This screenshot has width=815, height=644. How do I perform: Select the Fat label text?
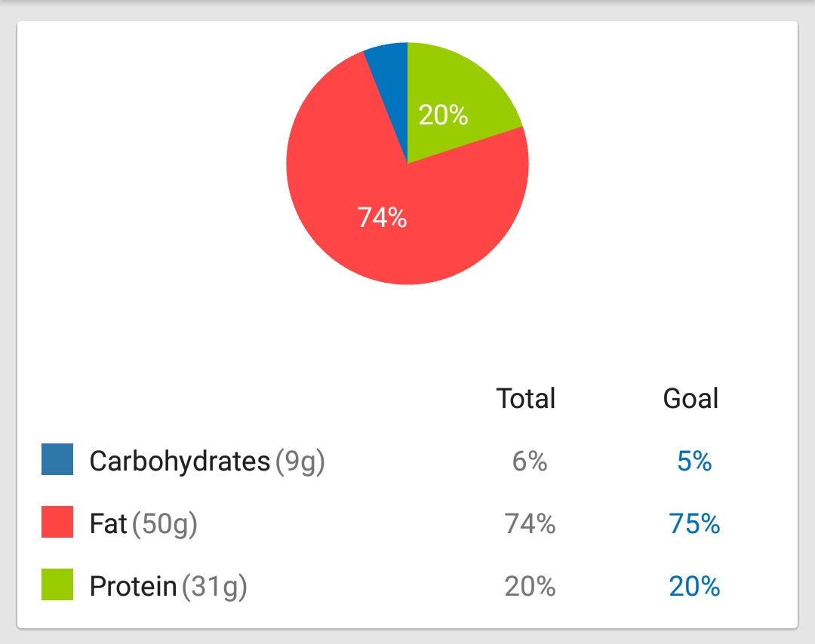(108, 523)
